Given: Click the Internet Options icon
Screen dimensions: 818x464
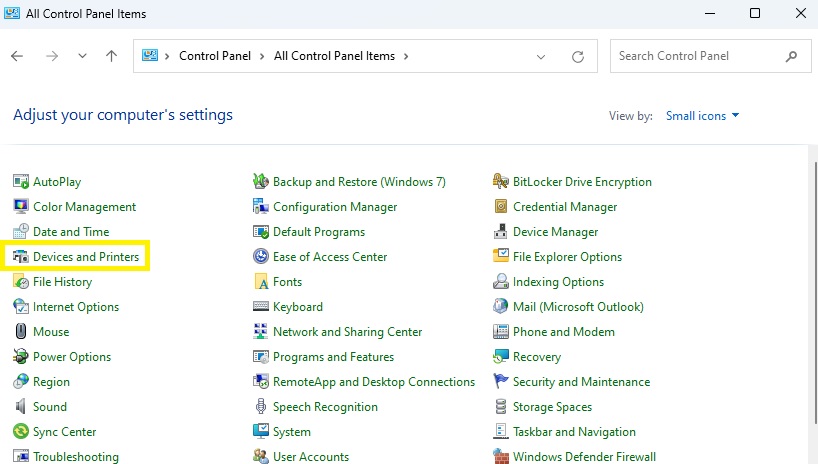Looking at the screenshot, I should (x=21, y=307).
